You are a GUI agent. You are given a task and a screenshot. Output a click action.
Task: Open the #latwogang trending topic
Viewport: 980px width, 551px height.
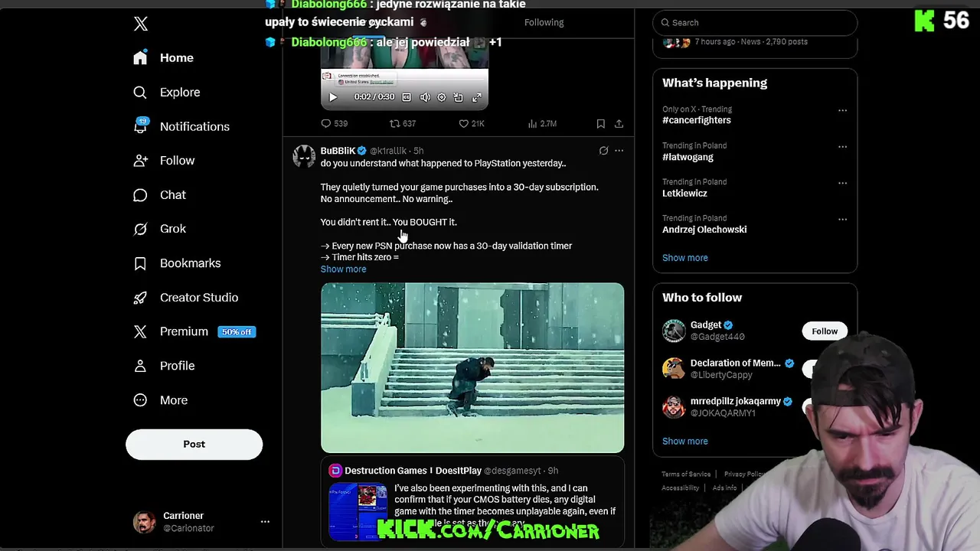pos(688,157)
